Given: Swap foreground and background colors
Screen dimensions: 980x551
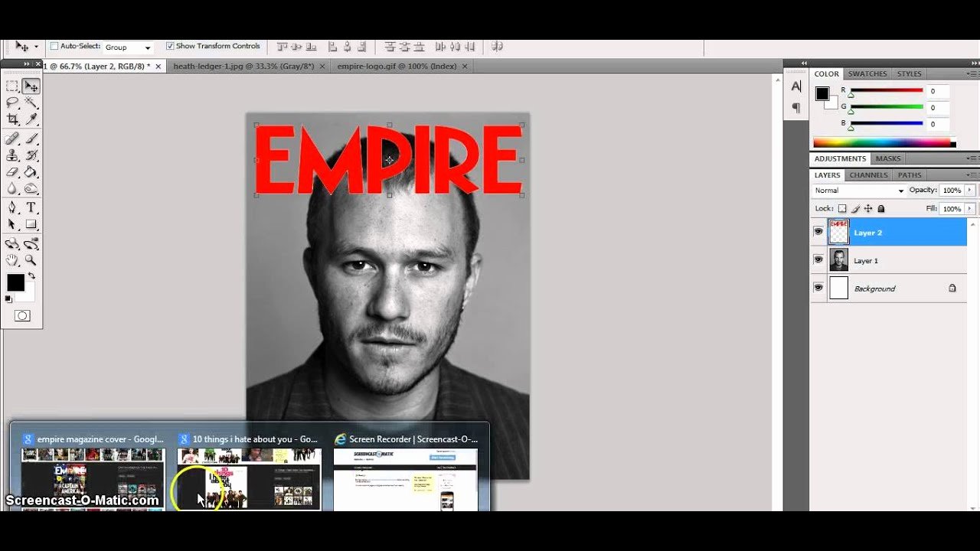Looking at the screenshot, I should 31,275.
